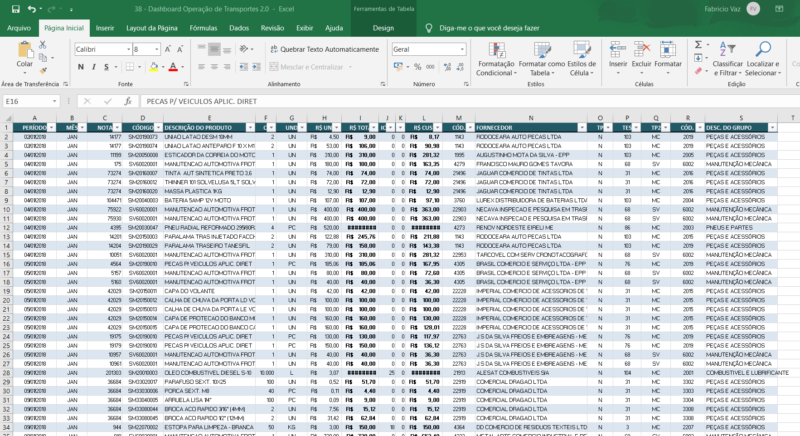The height and width of the screenshot is (436, 800).
Task: Switch to Inserir ribbon tab
Action: pos(105,28)
